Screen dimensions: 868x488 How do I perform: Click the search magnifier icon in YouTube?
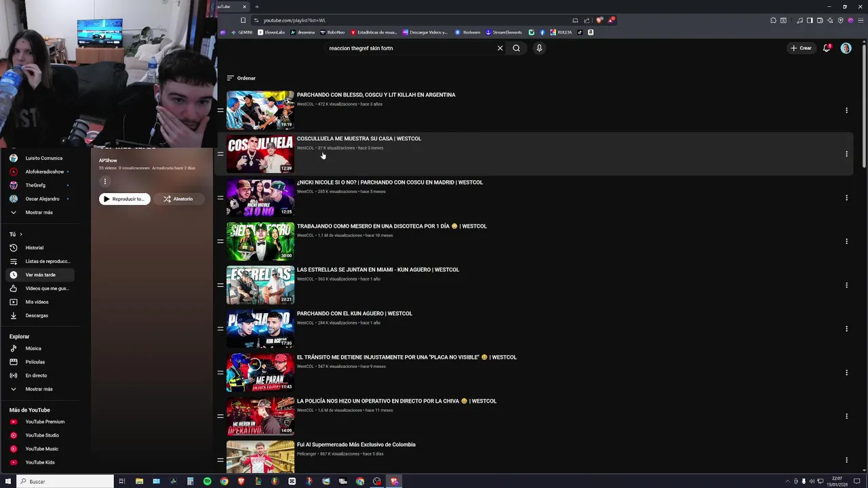tap(516, 48)
